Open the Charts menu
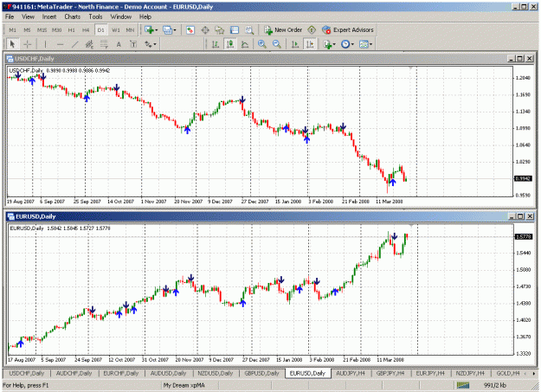The image size is (541, 392). pyautogui.click(x=72, y=16)
